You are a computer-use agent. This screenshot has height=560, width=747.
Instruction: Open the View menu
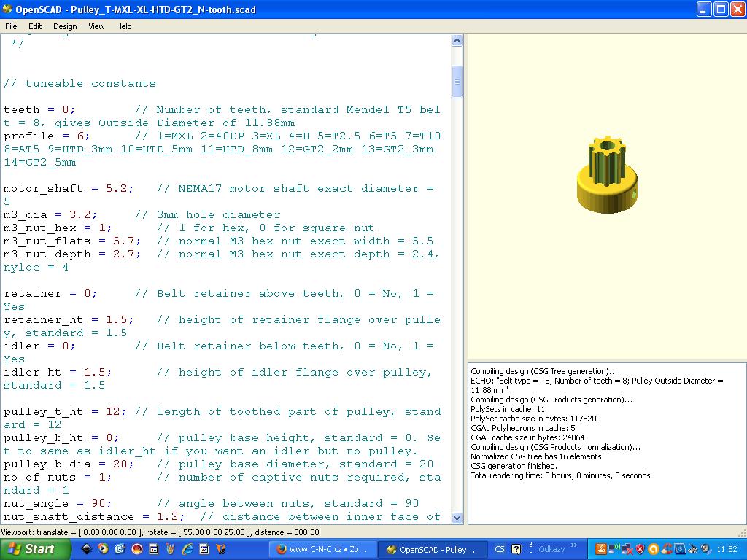click(96, 26)
